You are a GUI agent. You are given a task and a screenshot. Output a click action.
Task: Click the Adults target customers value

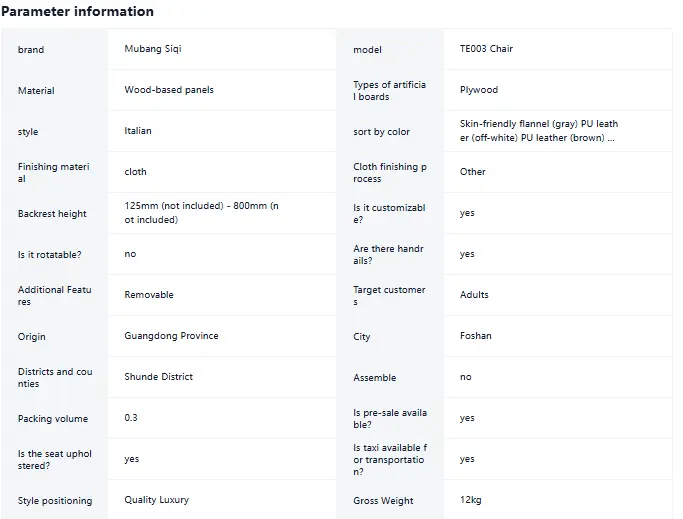point(474,295)
